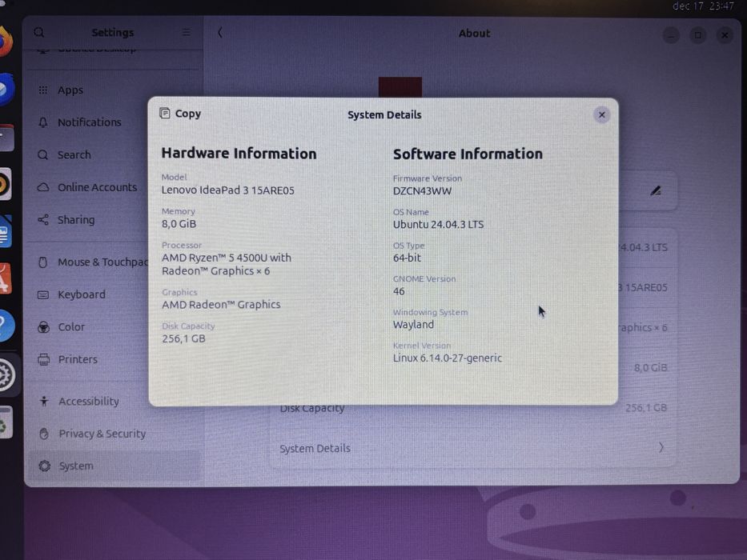Click the gear icon beside System
The height and width of the screenshot is (560, 747).
coord(44,466)
